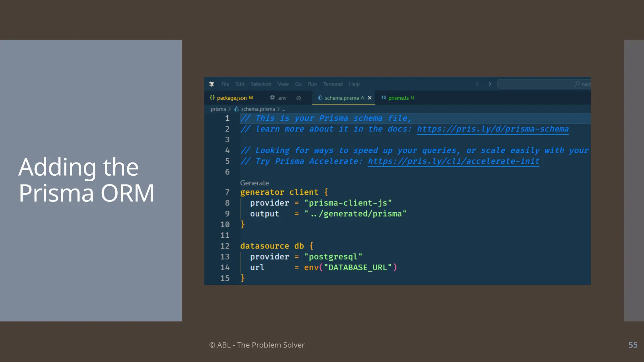The image size is (644, 362).
Task: Expand the breadcrumb ellipsis
Action: [283, 109]
